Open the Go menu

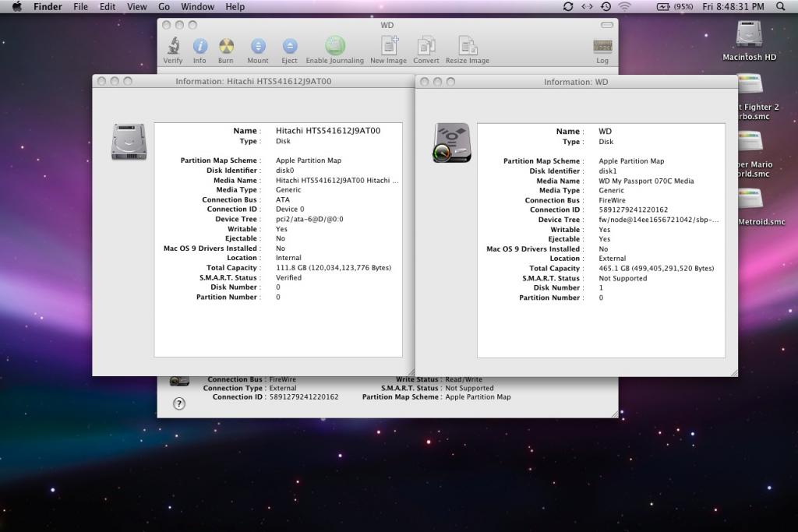(164, 6)
